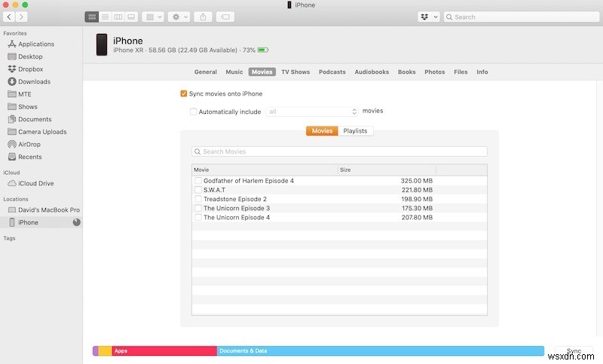Switch to the Podcasts tab
This screenshot has height=364, width=603.
pos(332,72)
